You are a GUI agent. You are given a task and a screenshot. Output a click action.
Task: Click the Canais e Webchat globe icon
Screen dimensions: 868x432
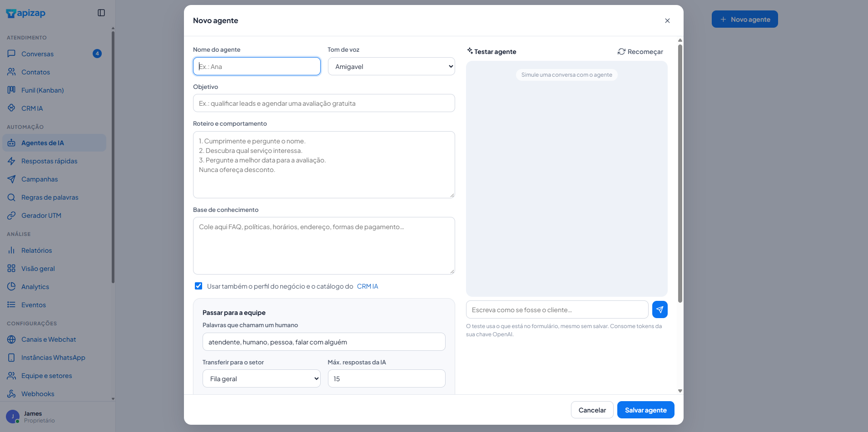pos(11,339)
